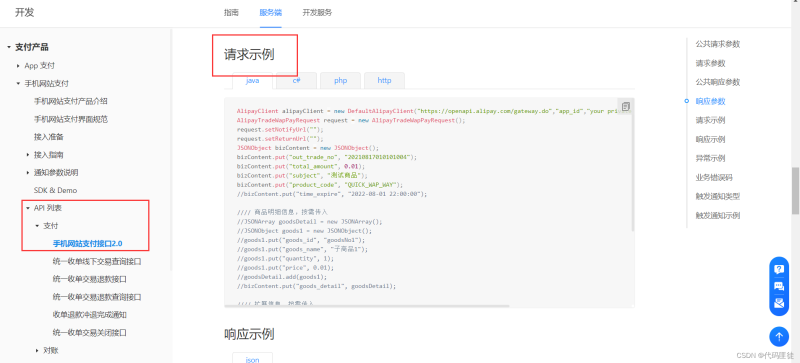Switch to the 指南 top tab
The image size is (800, 363).
pos(231,13)
